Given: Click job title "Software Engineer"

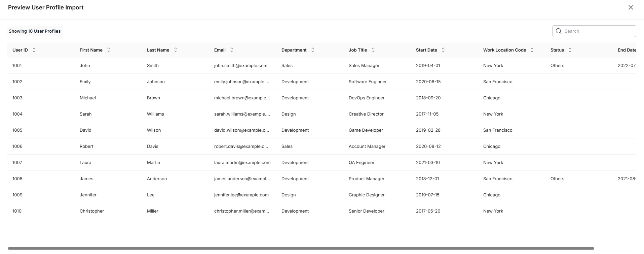Looking at the screenshot, I should coord(368,82).
